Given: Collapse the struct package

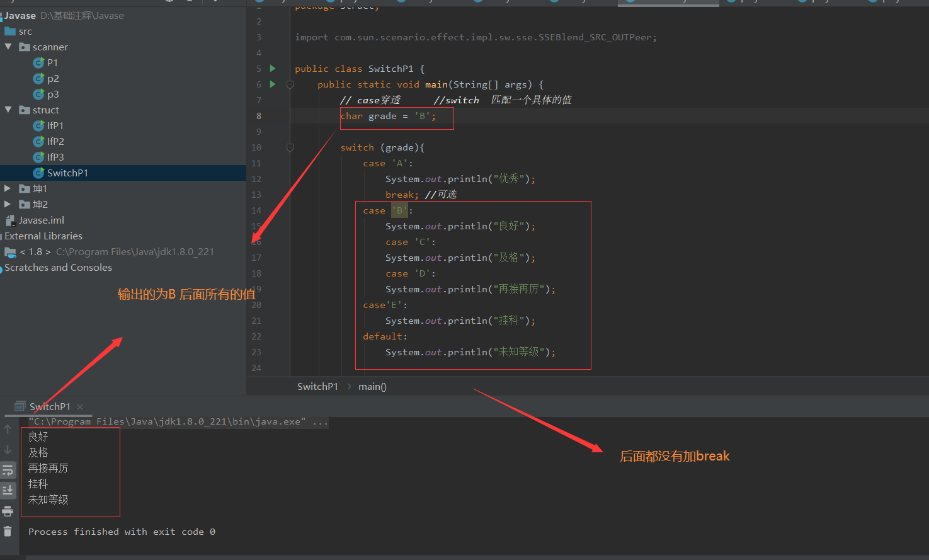Looking at the screenshot, I should click(x=8, y=110).
